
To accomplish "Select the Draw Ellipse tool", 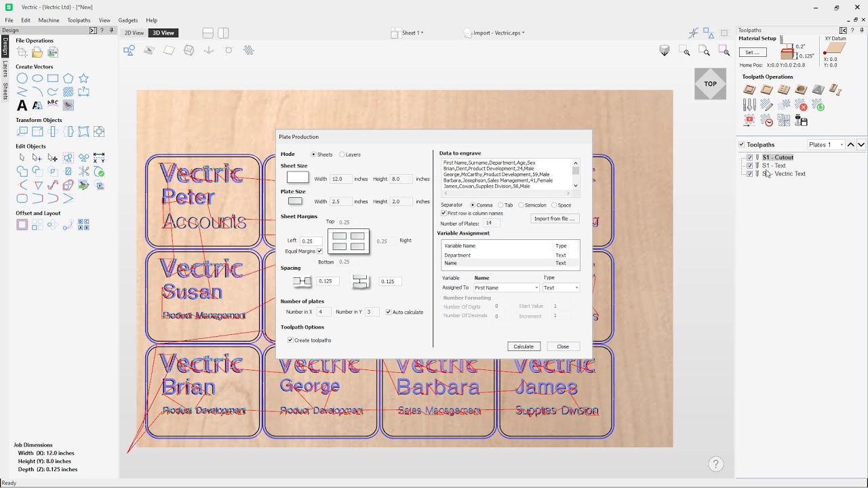I will [37, 79].
